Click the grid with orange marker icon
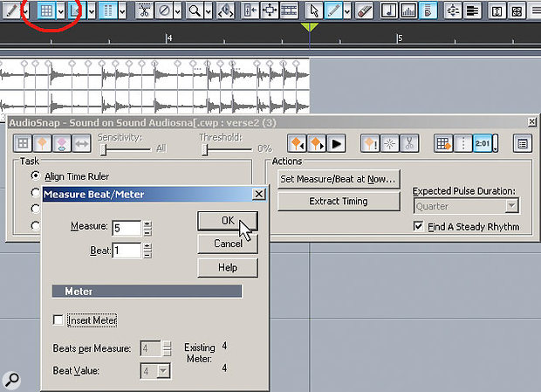The height and width of the screenshot is (392, 541). pyautogui.click(x=443, y=143)
